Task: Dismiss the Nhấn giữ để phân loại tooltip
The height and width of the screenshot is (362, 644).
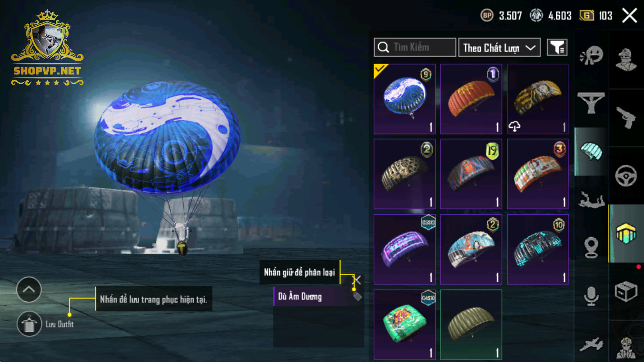Action: click(357, 280)
